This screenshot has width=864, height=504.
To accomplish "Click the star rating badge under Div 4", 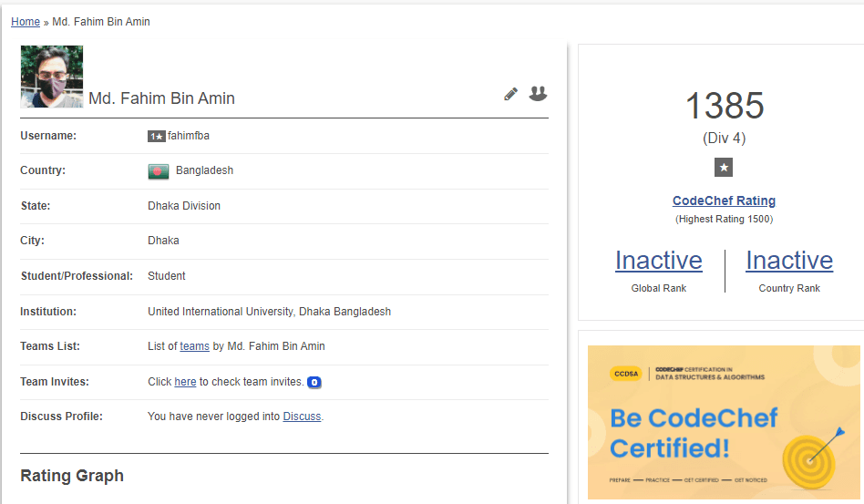I will click(x=724, y=168).
